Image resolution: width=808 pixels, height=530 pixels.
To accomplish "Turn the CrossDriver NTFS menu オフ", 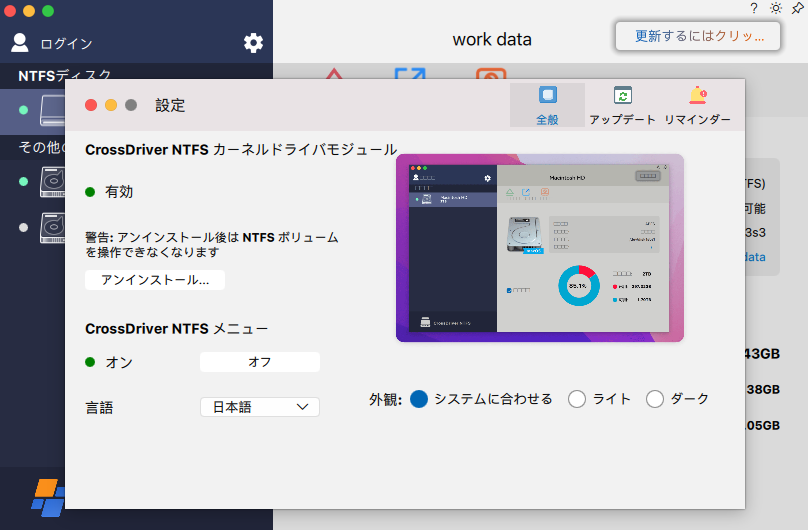I will coord(260,362).
